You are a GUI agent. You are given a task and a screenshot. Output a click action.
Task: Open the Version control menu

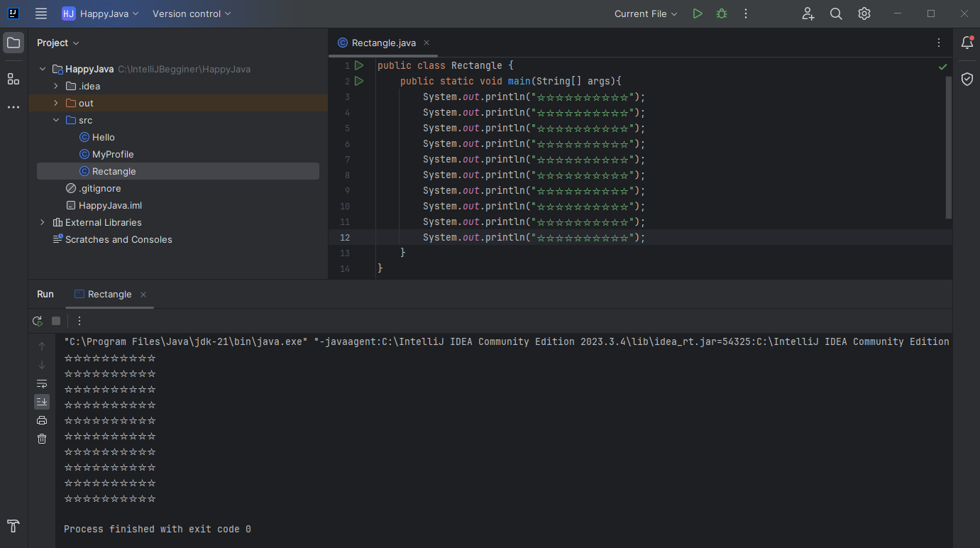192,13
